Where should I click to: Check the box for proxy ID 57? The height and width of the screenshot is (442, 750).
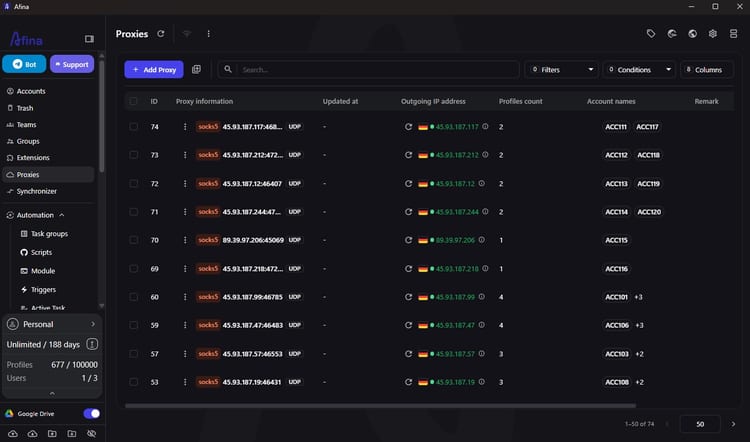(133, 354)
